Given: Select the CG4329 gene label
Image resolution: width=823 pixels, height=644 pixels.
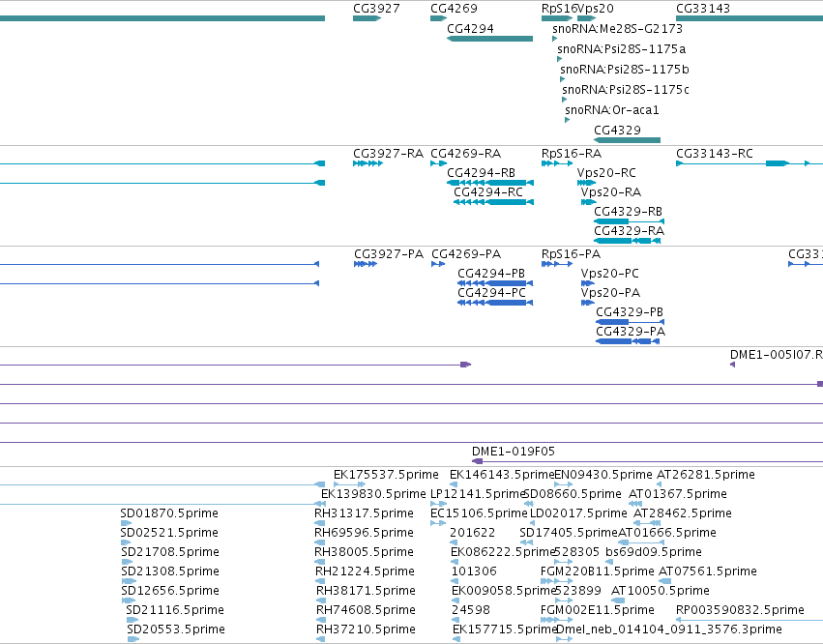Looking at the screenshot, I should coord(617,131).
